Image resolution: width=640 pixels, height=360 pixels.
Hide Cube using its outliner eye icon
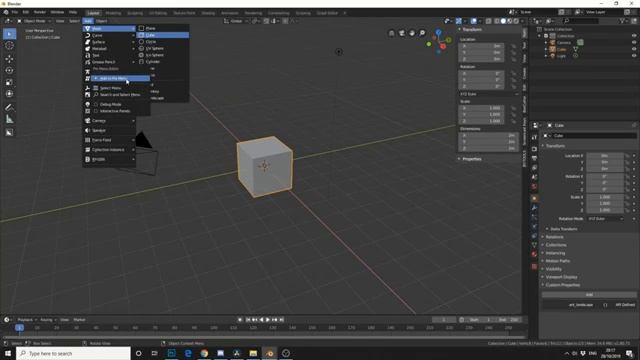click(x=634, y=49)
